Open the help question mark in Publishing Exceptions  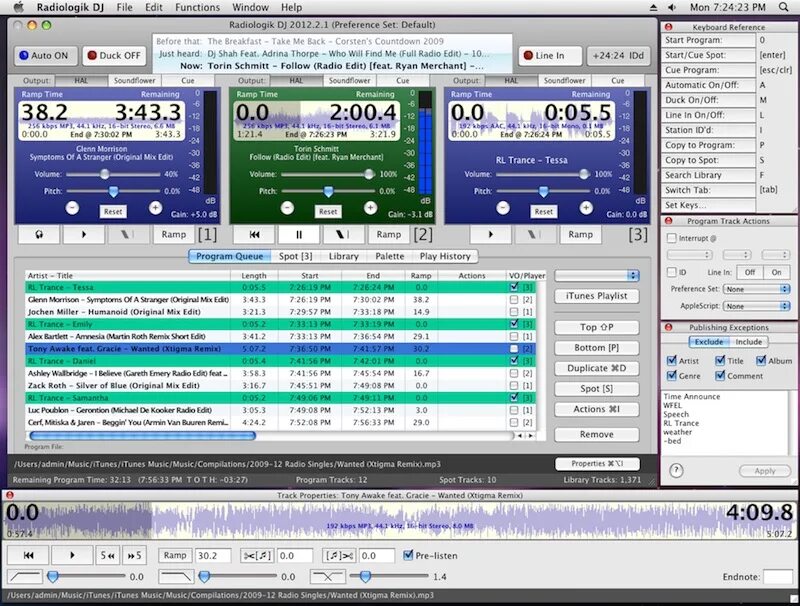[x=676, y=470]
